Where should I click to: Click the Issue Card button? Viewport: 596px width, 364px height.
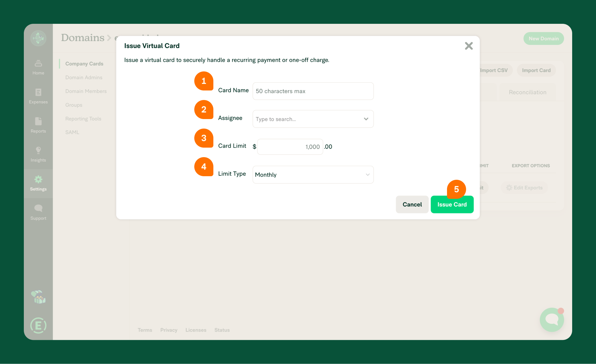[x=452, y=204]
